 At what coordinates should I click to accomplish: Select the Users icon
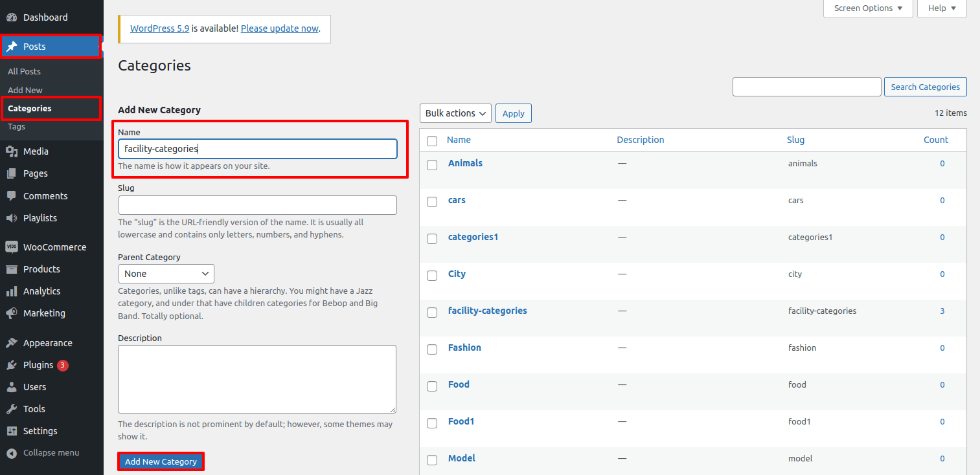coord(12,386)
